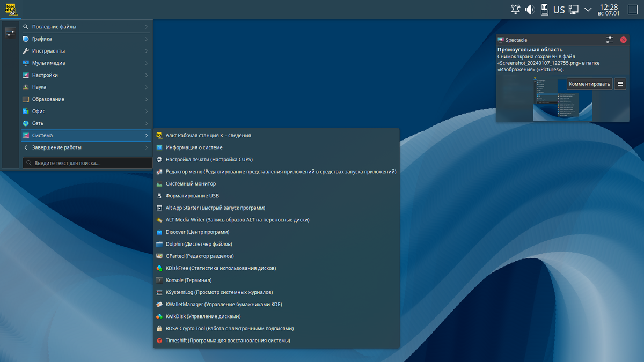Click the Информация о системе icon
This screenshot has height=362, width=644.
159,147
